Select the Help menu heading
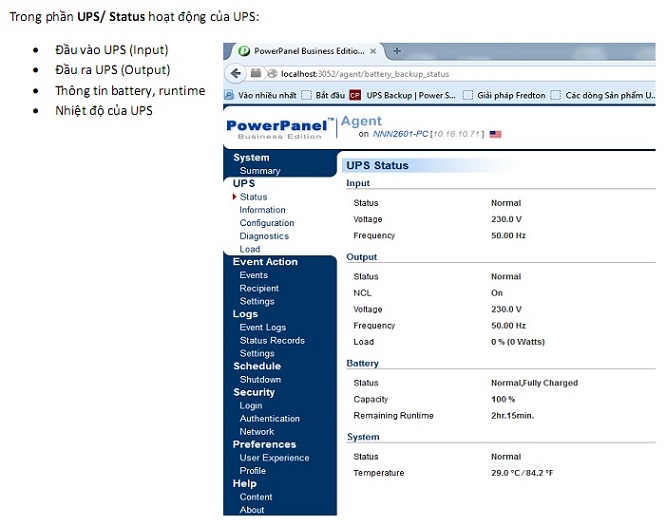 click(x=245, y=484)
